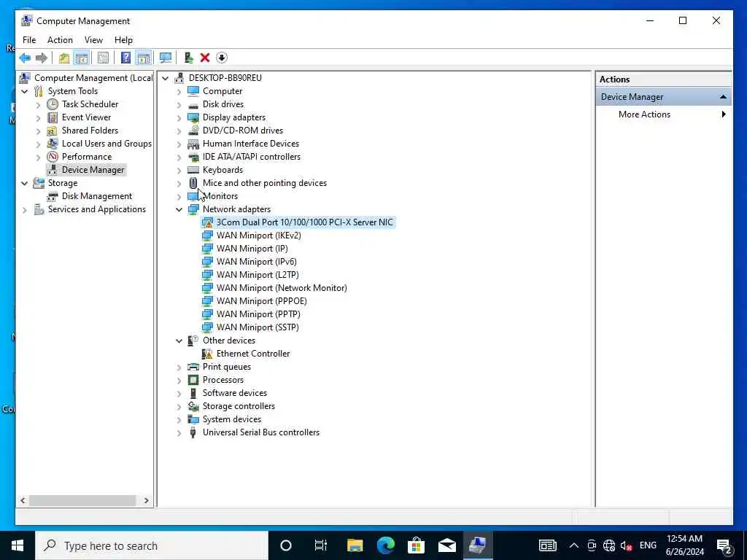747x560 pixels.
Task: Click Scan for hardware changes monitor icon
Action: click(x=166, y=58)
